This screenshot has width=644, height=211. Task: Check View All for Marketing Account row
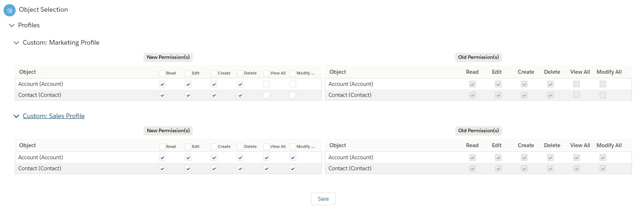pyautogui.click(x=267, y=84)
